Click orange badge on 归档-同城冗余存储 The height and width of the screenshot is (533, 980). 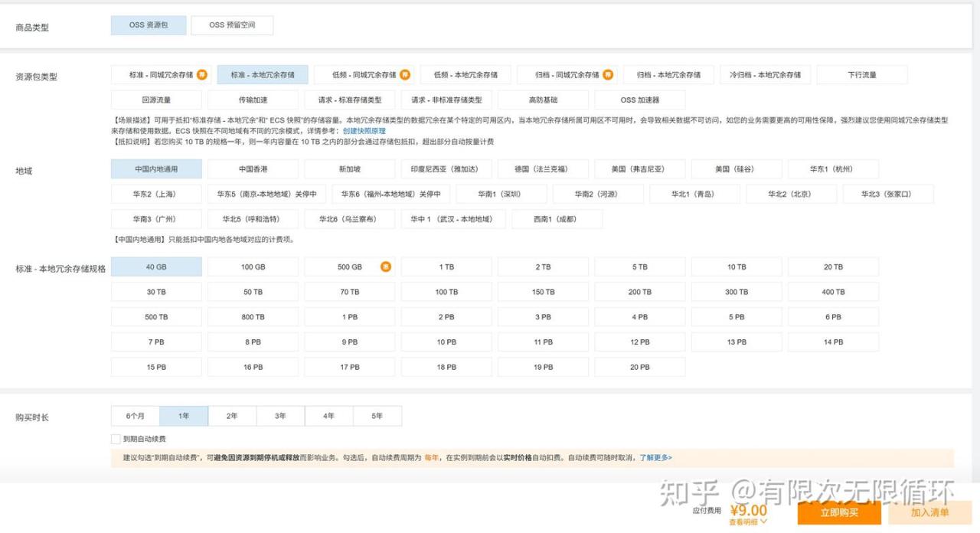point(608,74)
